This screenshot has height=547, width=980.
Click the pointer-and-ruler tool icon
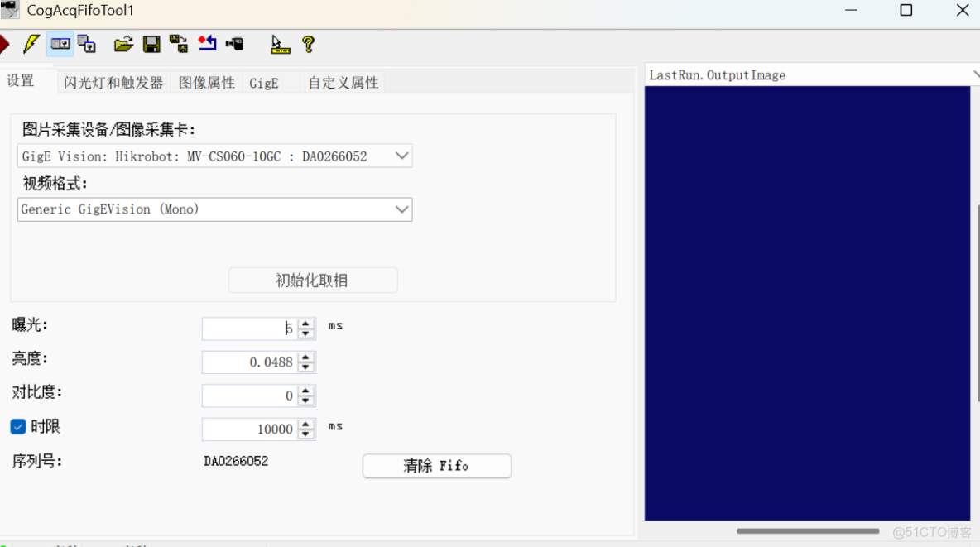(280, 43)
